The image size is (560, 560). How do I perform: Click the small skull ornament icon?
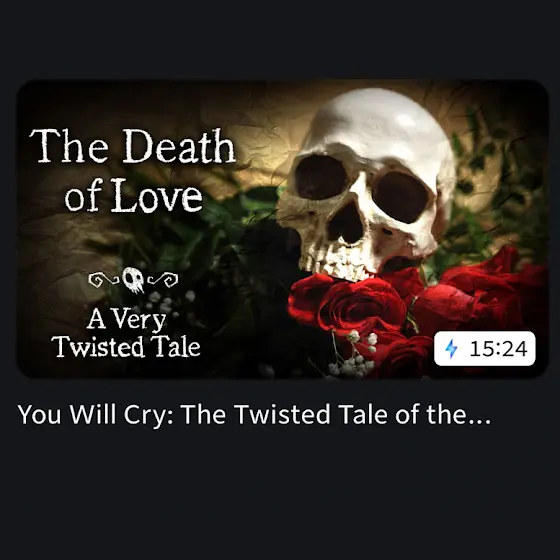pyautogui.click(x=133, y=280)
